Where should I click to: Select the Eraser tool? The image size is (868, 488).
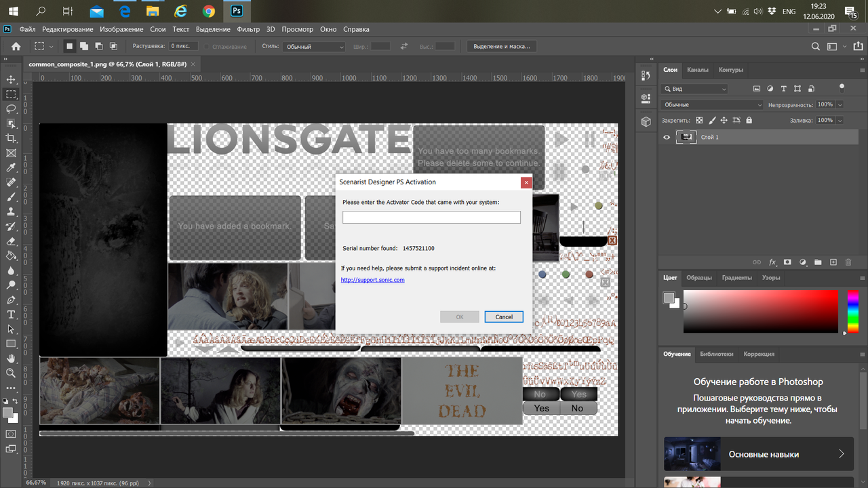[x=11, y=241]
